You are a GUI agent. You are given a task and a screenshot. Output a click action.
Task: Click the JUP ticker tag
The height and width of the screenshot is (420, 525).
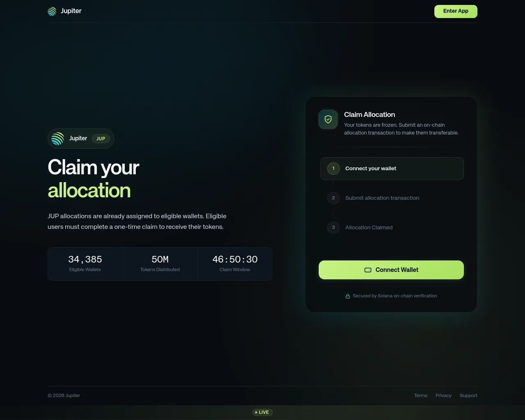[x=101, y=139]
